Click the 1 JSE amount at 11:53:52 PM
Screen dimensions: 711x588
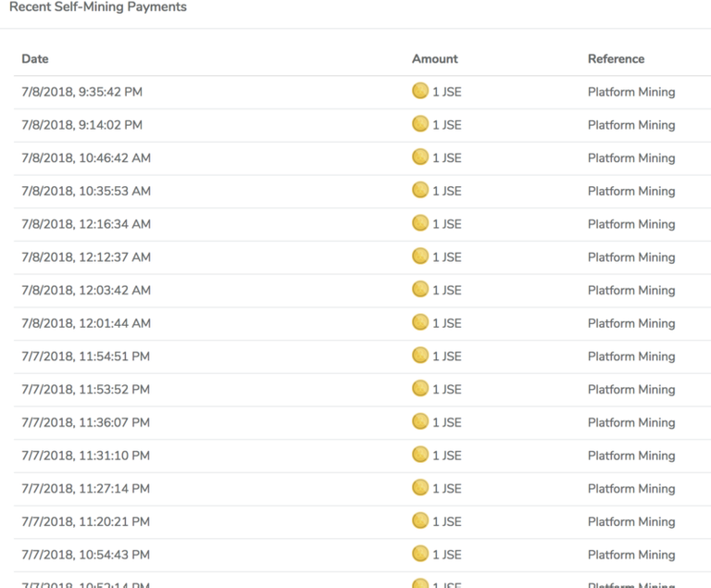[446, 389]
